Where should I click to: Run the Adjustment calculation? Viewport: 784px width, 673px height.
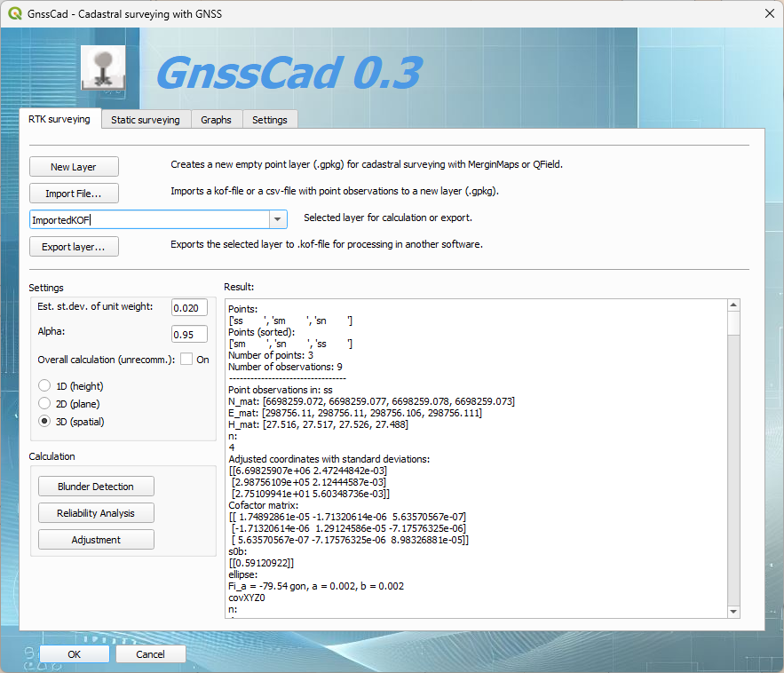pyautogui.click(x=96, y=540)
